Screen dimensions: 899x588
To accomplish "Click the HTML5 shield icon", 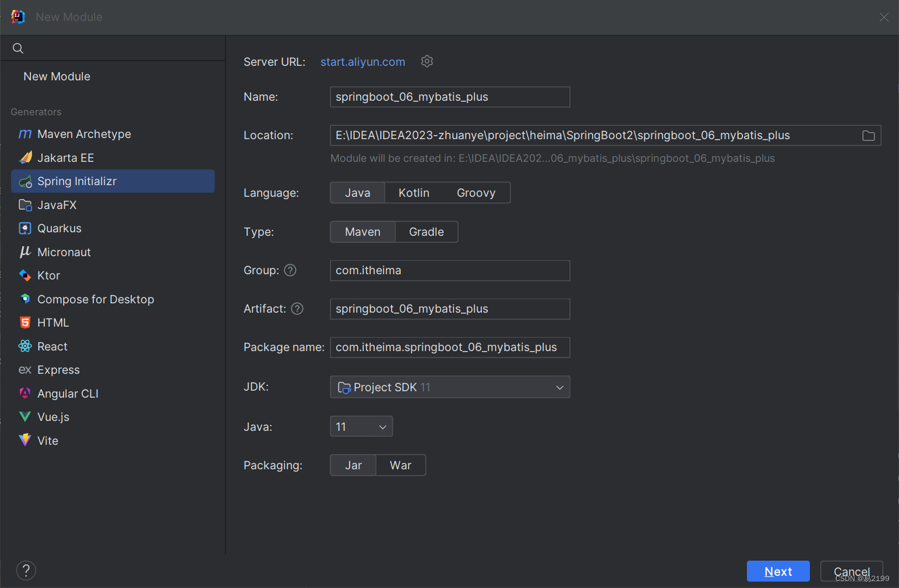I will pos(25,323).
